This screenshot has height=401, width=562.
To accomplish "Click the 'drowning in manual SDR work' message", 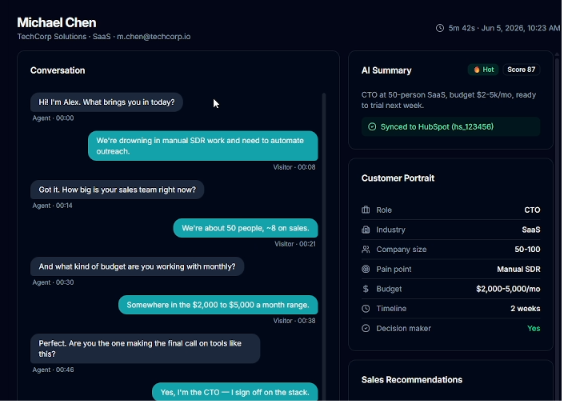I will pos(203,146).
